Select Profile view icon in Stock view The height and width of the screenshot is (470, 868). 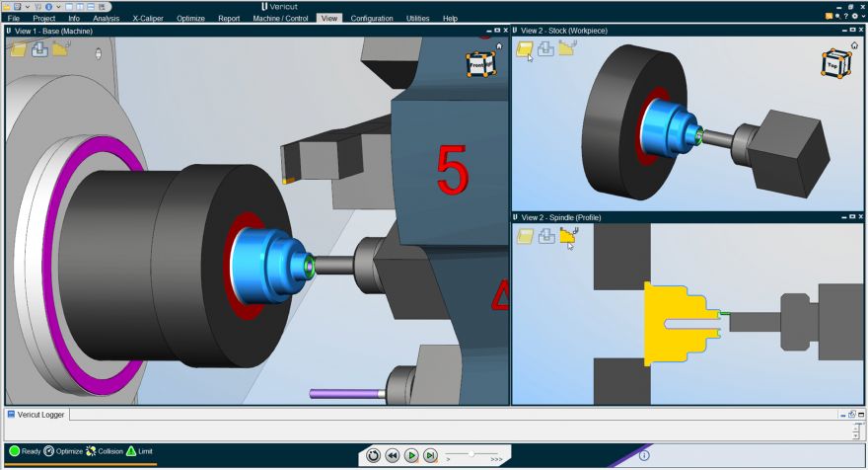click(567, 48)
